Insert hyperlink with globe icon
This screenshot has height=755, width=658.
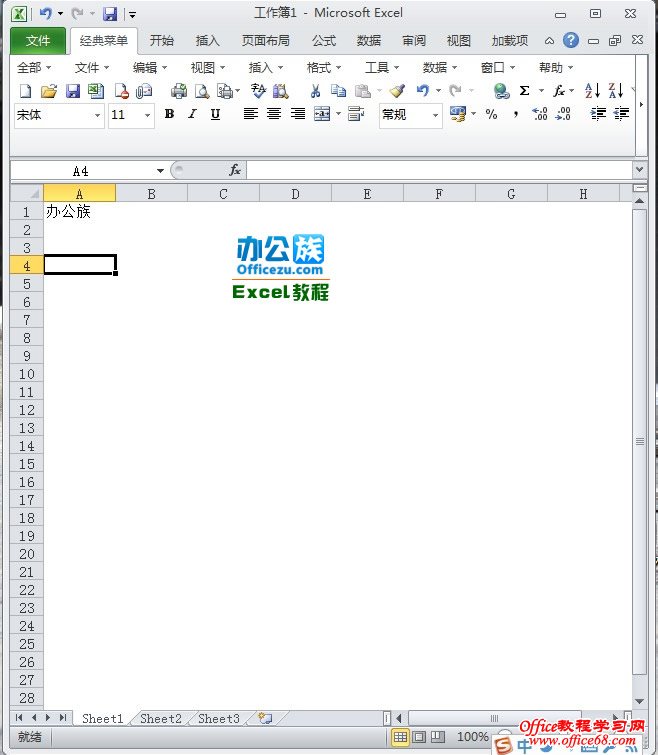tap(501, 91)
